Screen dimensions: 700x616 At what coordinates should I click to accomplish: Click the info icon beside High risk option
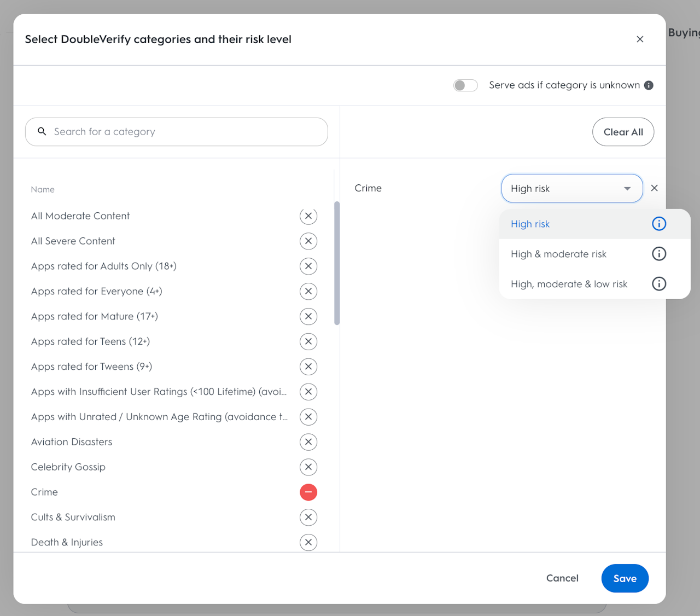[659, 224]
